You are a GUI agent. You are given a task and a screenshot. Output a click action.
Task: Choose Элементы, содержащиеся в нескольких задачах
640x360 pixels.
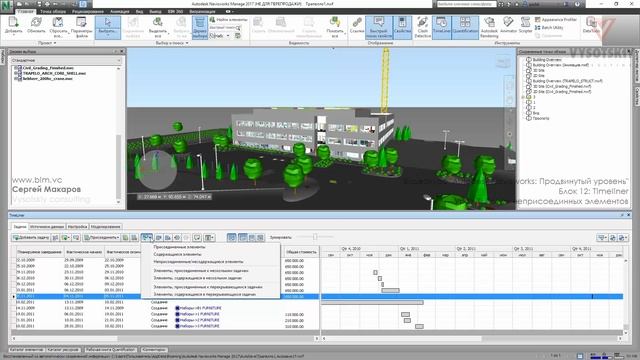(198, 278)
